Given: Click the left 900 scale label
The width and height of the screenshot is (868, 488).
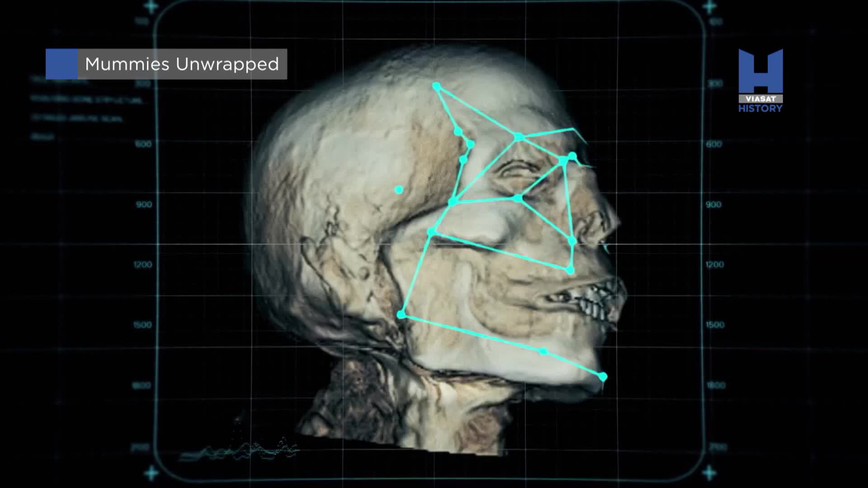Looking at the screenshot, I should pos(144,205).
